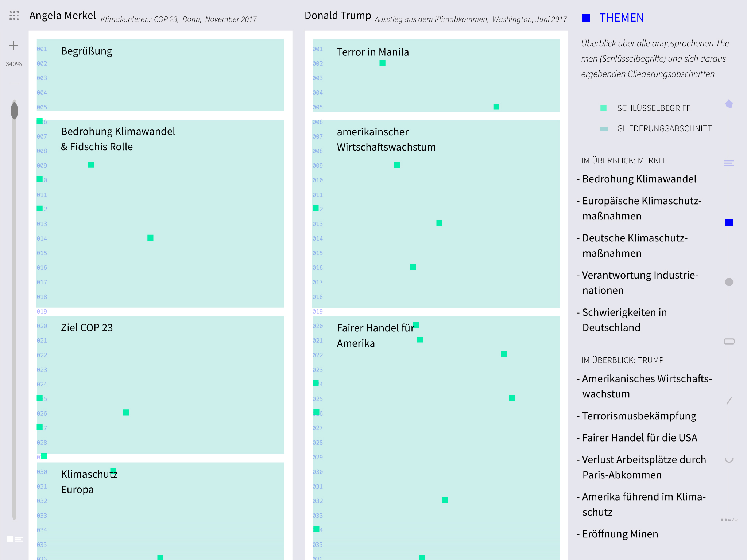Click the diagonal slash step marker
The width and height of the screenshot is (747, 560).
click(729, 401)
